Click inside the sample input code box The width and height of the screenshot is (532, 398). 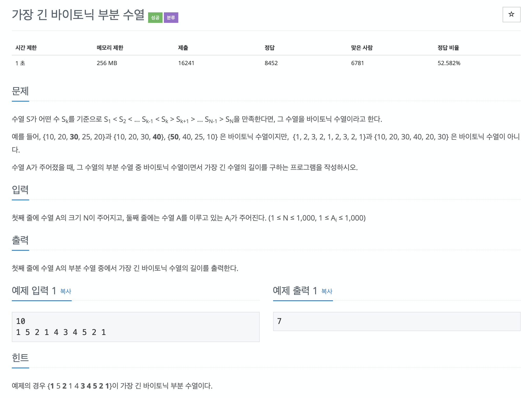pos(135,327)
